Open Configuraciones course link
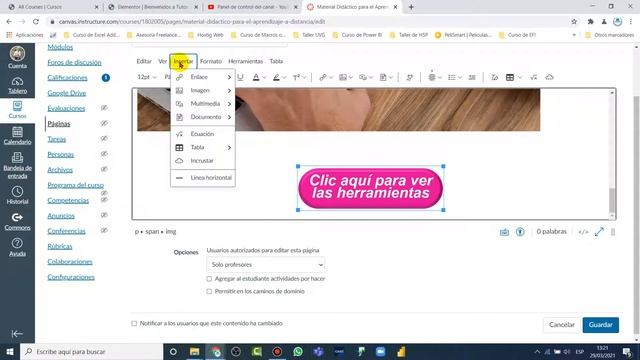 point(71,277)
